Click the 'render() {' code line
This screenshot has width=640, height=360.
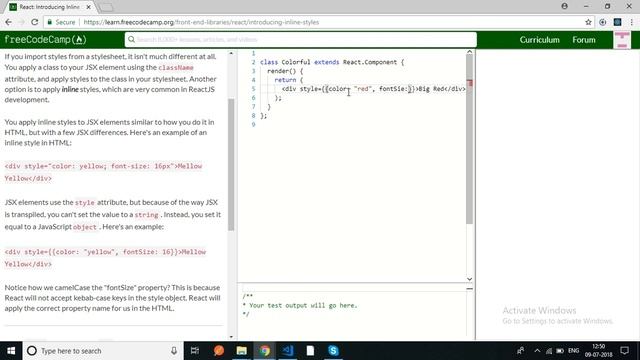click(x=285, y=71)
